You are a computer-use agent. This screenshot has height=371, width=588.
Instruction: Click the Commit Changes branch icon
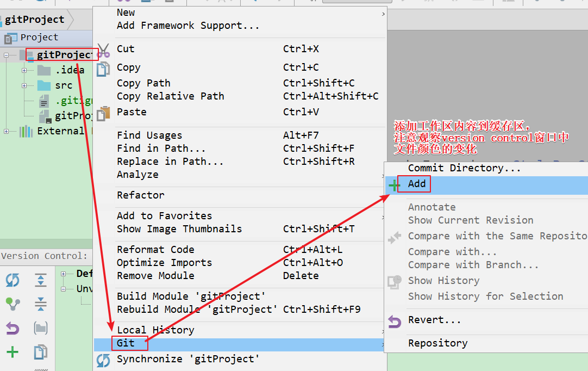tap(12, 304)
